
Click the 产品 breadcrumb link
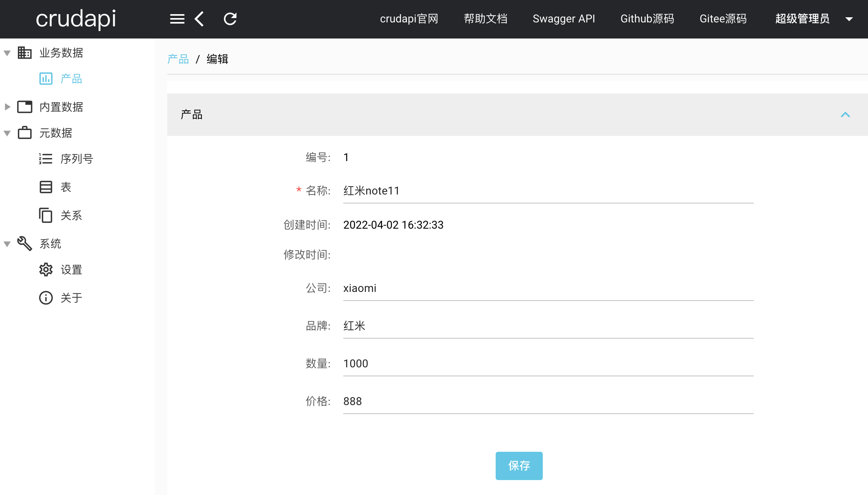[178, 59]
